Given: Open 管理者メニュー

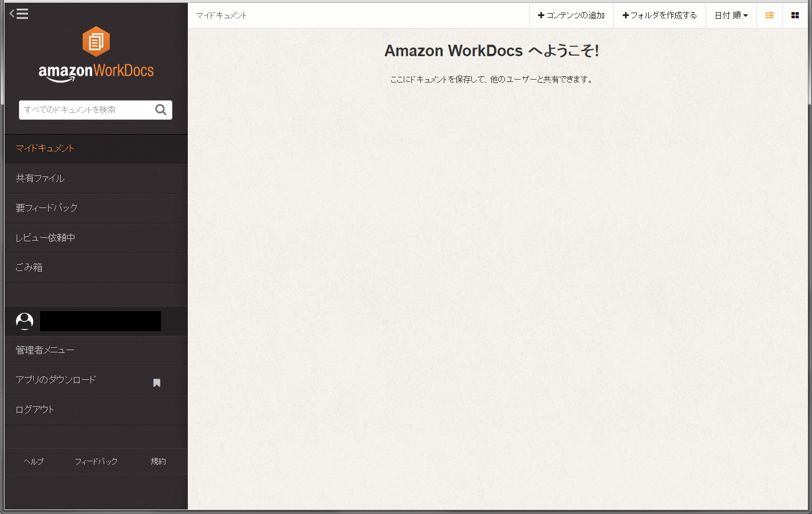Looking at the screenshot, I should point(96,351).
